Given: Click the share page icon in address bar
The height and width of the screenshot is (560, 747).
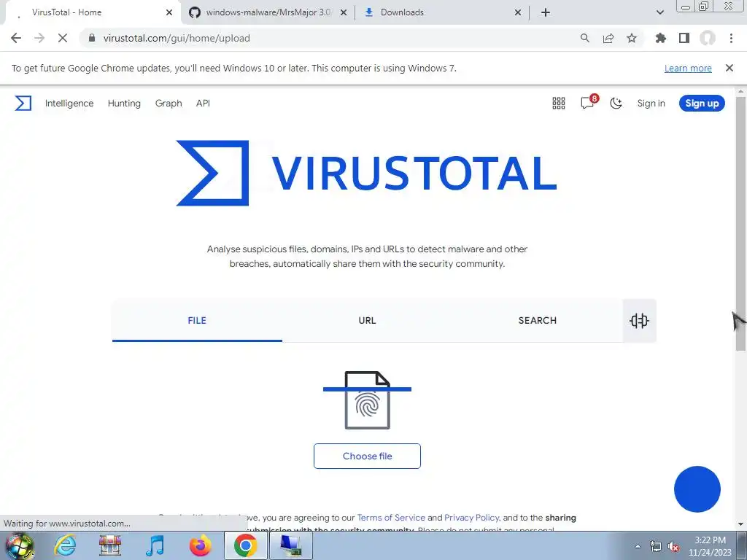Looking at the screenshot, I should tap(608, 38).
